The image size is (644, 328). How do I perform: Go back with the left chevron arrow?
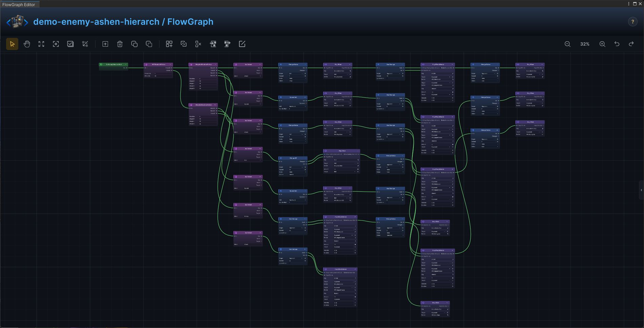tap(8, 23)
